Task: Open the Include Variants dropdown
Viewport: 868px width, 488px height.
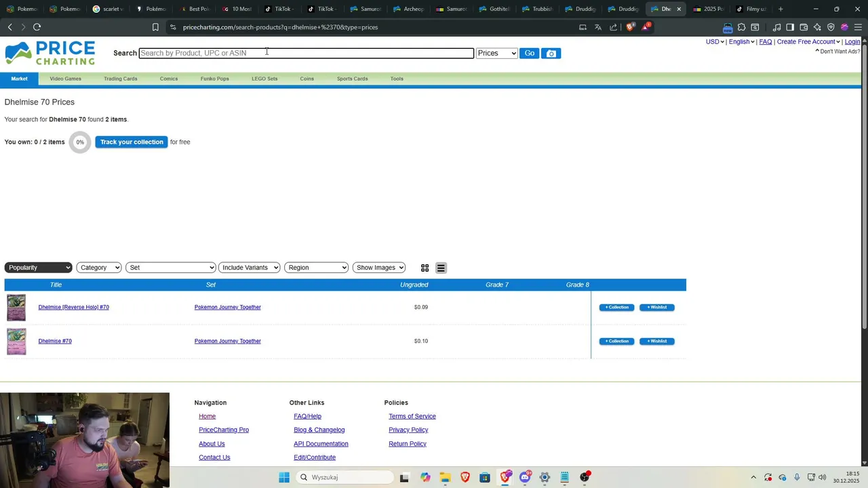Action: coord(250,268)
